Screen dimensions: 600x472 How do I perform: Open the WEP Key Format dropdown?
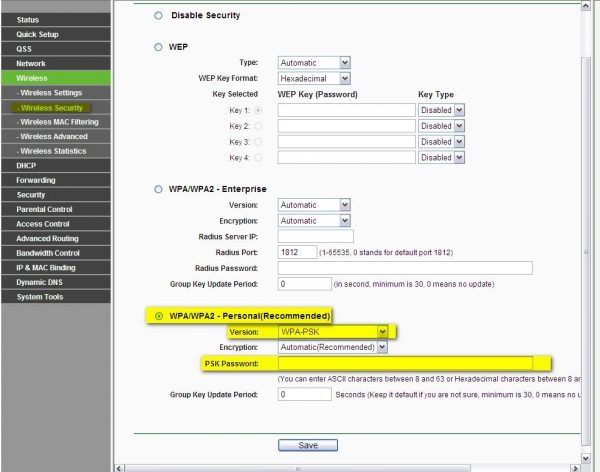coord(314,78)
